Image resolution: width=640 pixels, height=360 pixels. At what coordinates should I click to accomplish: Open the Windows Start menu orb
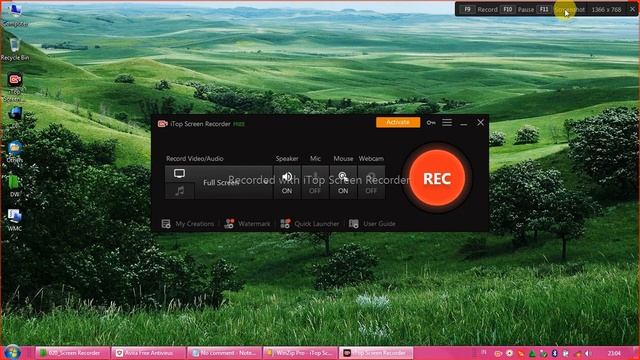[x=12, y=353]
